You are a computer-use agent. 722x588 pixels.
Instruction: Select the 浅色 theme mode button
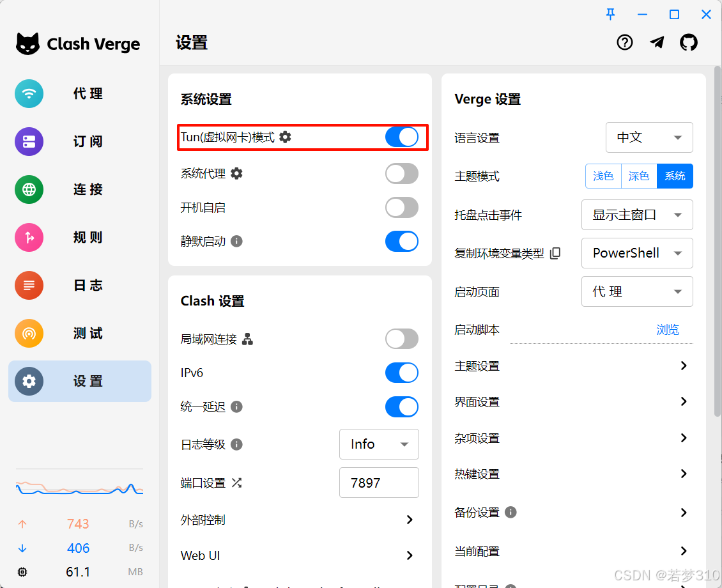[x=603, y=176]
